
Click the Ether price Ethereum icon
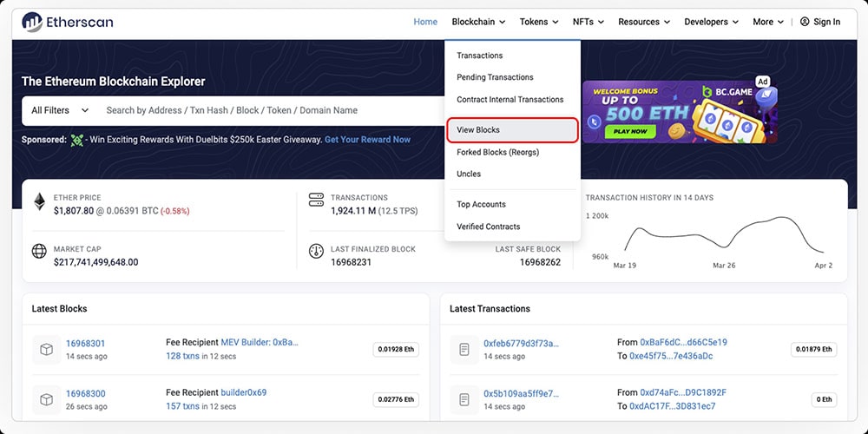click(x=39, y=203)
